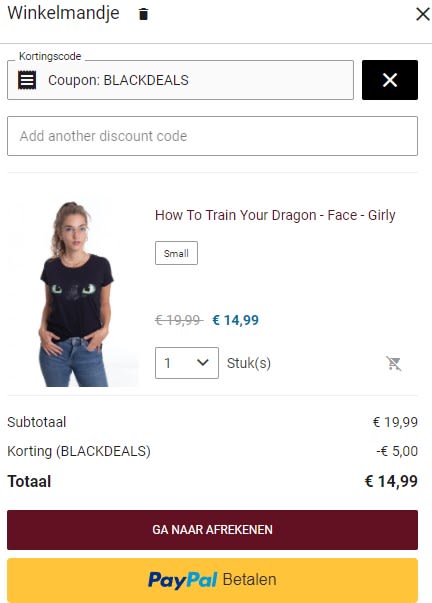Go to checkout via GA NAAR AFREKENEN
The width and height of the screenshot is (432, 603).
point(212,530)
